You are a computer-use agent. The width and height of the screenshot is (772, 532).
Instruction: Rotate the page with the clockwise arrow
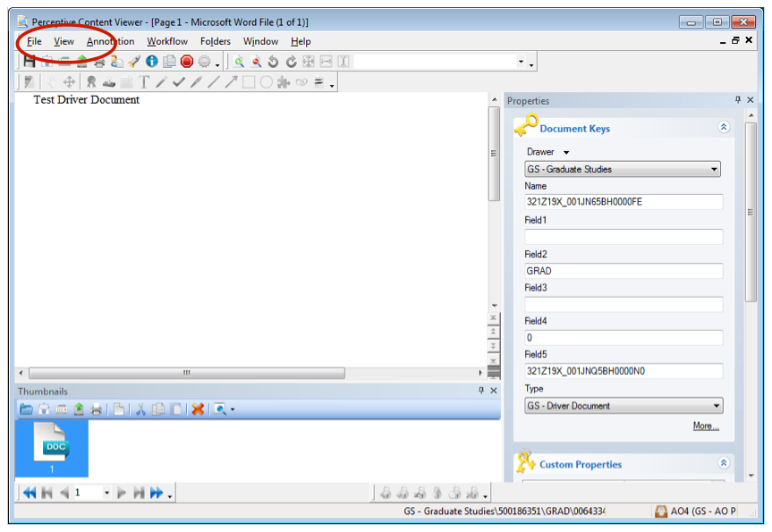291,62
